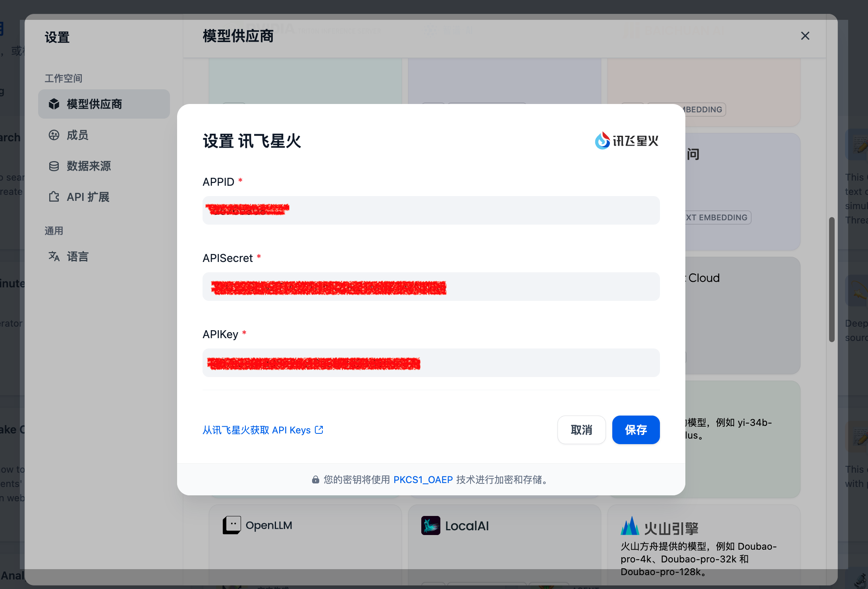The height and width of the screenshot is (589, 868).
Task: Click the APIKey field label
Action: 220,334
